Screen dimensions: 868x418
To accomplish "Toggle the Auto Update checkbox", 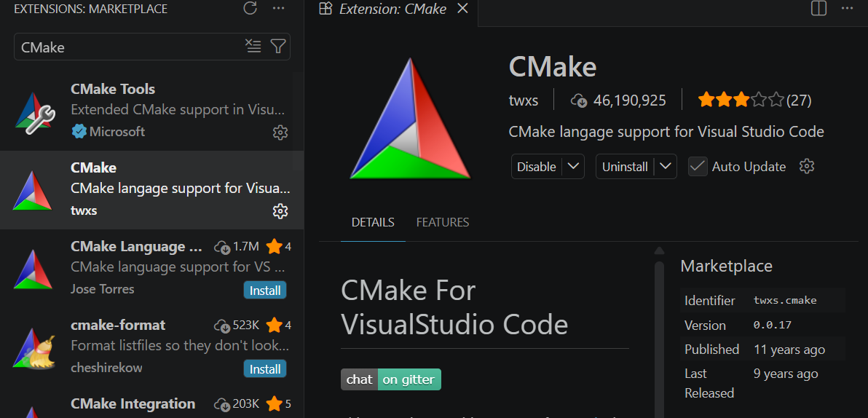I will coord(698,166).
